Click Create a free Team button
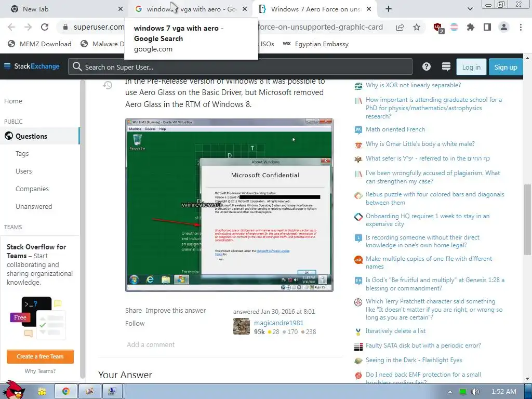Screen dimensions: 532x399 pos(40,356)
